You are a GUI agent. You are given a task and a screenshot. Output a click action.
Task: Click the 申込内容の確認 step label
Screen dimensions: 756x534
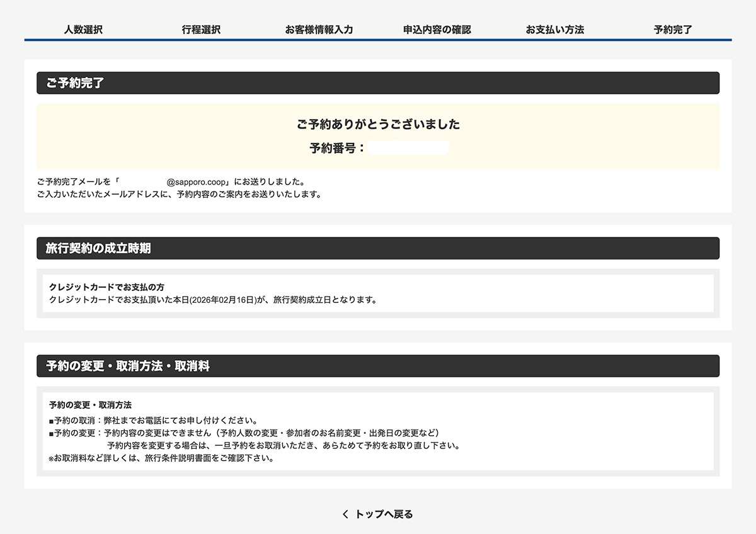click(x=437, y=29)
